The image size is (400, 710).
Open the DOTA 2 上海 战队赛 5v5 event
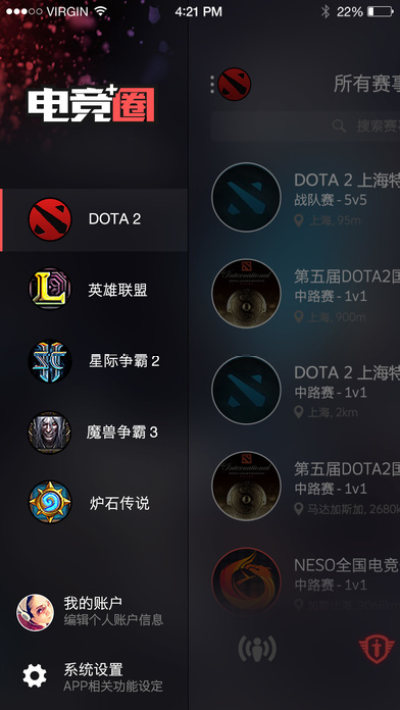click(x=306, y=197)
